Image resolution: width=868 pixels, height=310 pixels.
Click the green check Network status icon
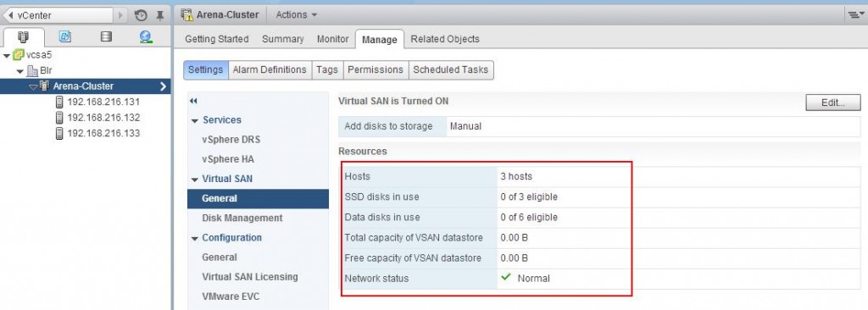point(505,277)
